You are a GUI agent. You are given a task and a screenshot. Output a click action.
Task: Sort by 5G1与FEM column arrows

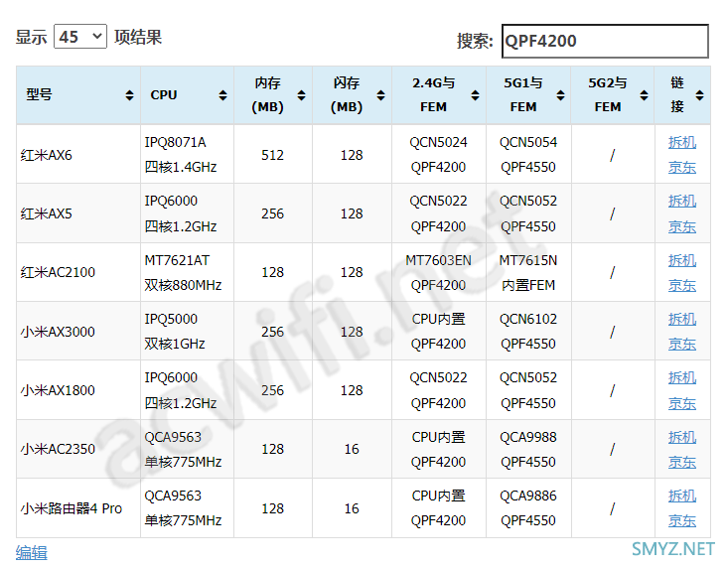click(560, 95)
